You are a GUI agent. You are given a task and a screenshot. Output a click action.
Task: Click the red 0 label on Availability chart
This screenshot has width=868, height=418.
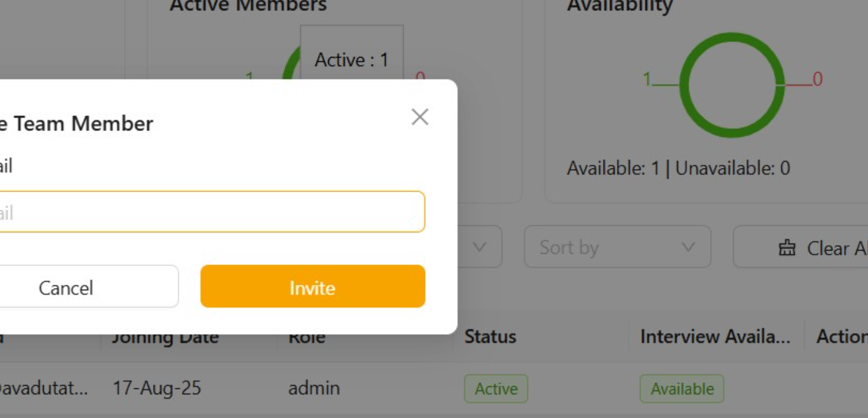(x=817, y=79)
